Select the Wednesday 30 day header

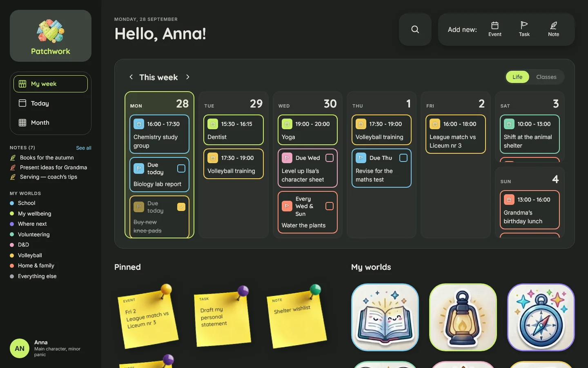click(307, 104)
